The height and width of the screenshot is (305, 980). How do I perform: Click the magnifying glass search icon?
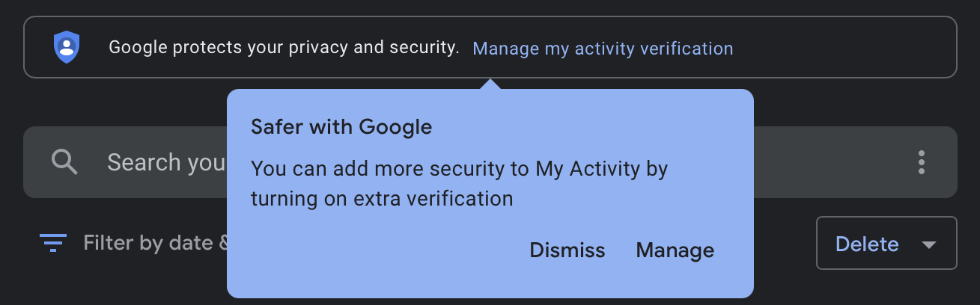[x=64, y=161]
